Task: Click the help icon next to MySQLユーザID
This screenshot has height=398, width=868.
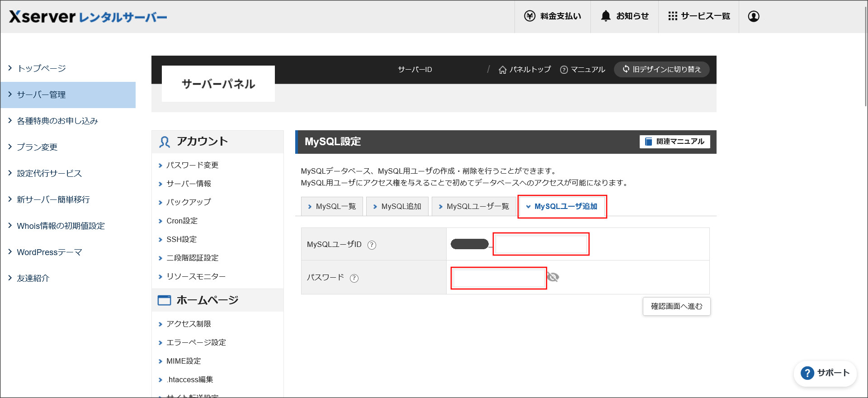Action: (x=372, y=245)
